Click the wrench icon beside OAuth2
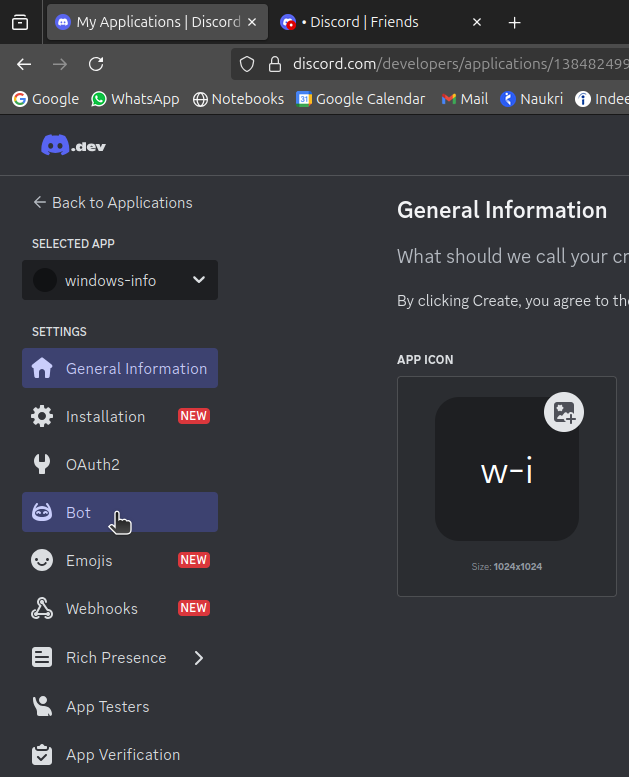 (42, 464)
